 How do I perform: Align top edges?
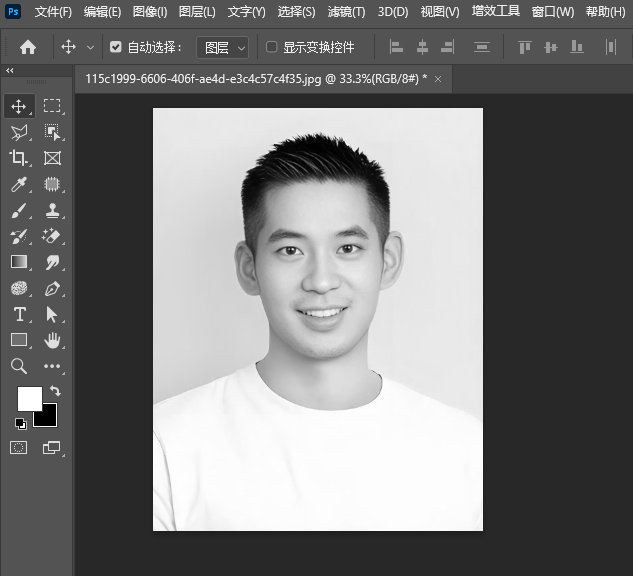tap(525, 47)
